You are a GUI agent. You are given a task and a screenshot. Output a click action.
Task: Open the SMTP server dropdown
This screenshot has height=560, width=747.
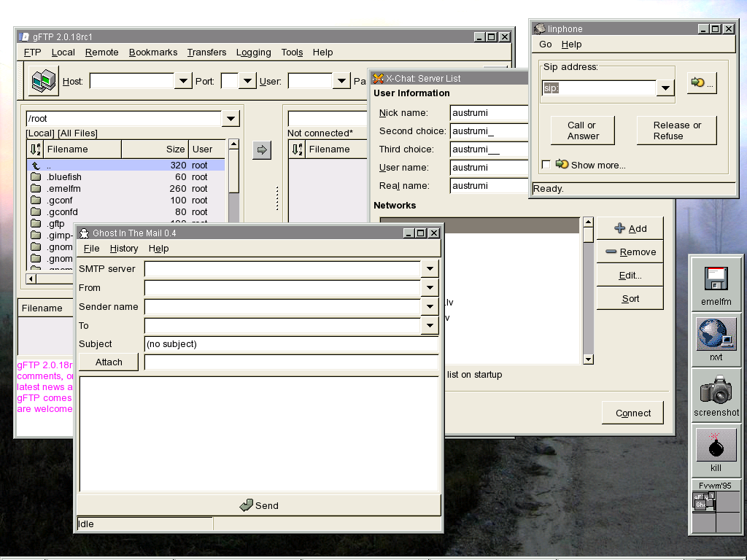point(430,268)
